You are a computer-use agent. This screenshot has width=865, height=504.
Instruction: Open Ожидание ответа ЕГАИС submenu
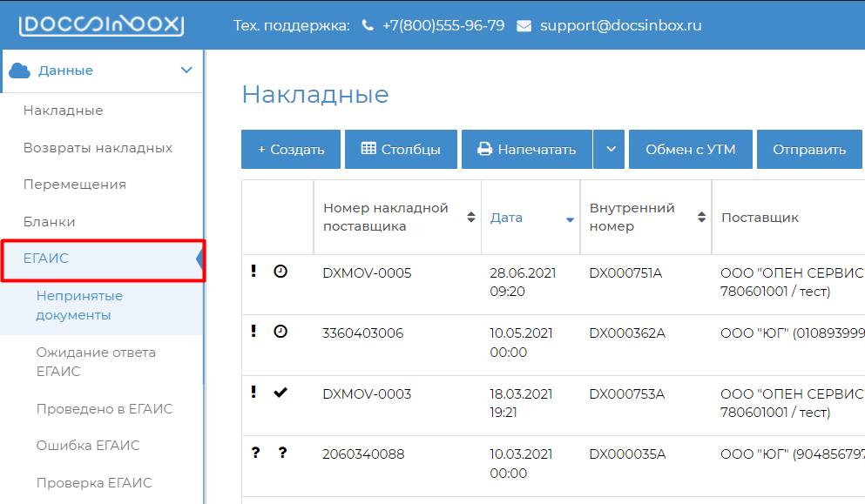(96, 362)
